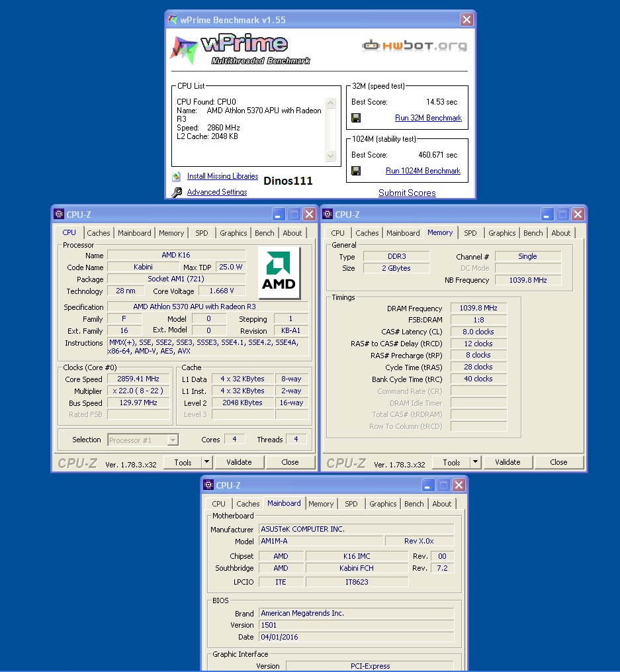Click the Bus Speed value 129.97 MHz
This screenshot has width=620, height=672.
(x=138, y=403)
